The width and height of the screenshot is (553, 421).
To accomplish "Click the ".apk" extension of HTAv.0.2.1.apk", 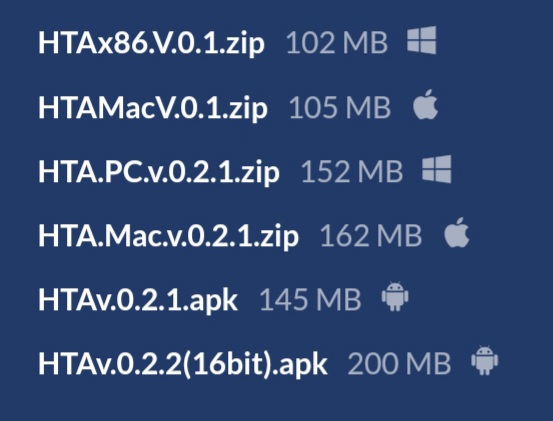I will pyautogui.click(x=211, y=302).
